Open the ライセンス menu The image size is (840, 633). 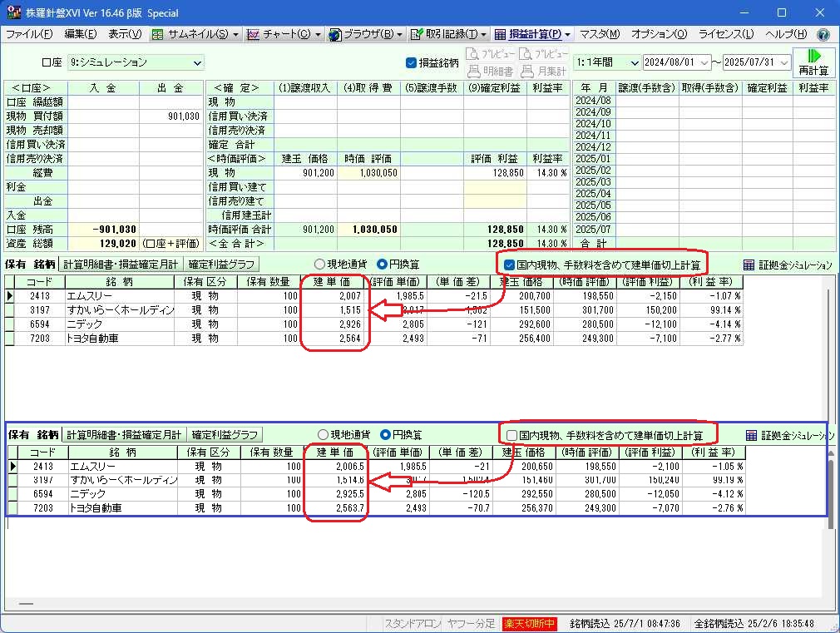pos(726,34)
